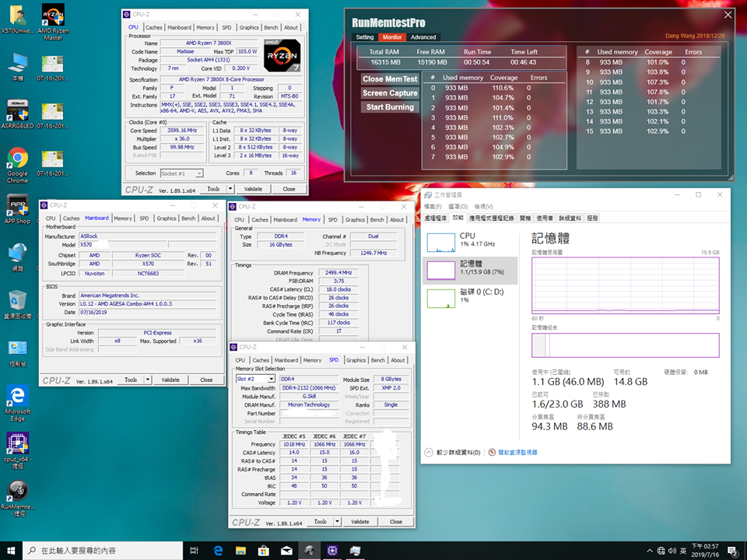Select the RunMemtestPro taskbar icon
Viewport: 747px width, 560px height.
(309, 551)
